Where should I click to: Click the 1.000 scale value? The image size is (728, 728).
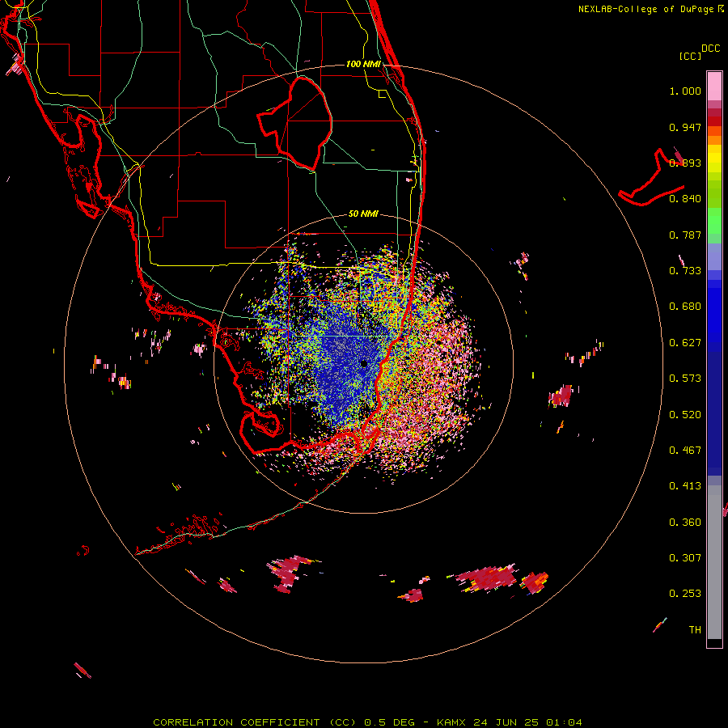tap(685, 91)
